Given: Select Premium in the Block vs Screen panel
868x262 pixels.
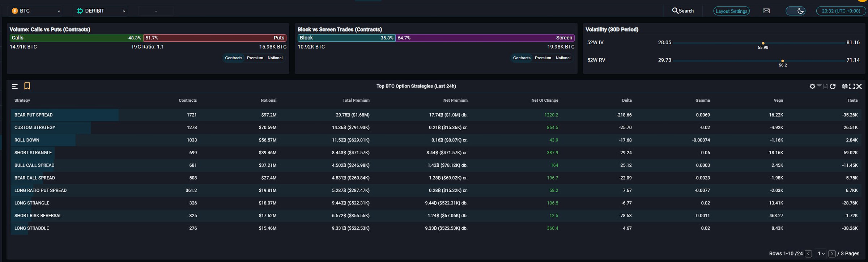Looking at the screenshot, I should [x=543, y=58].
